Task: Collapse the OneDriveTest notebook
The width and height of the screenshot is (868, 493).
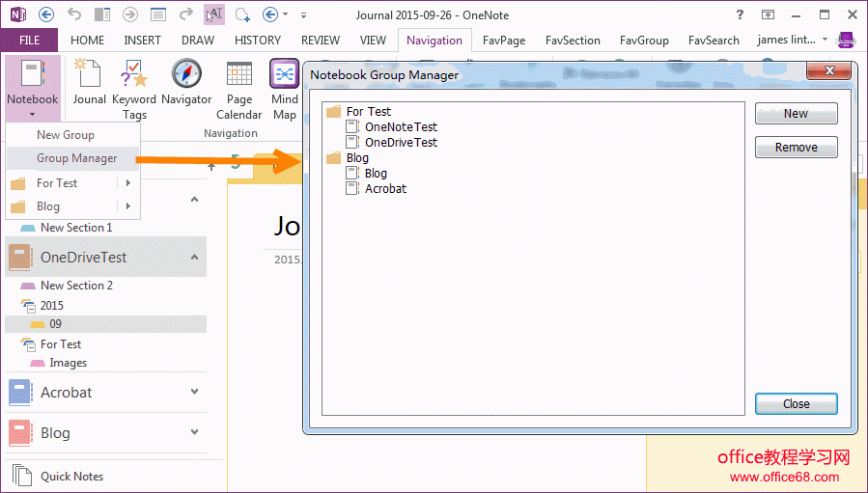Action: 194,258
